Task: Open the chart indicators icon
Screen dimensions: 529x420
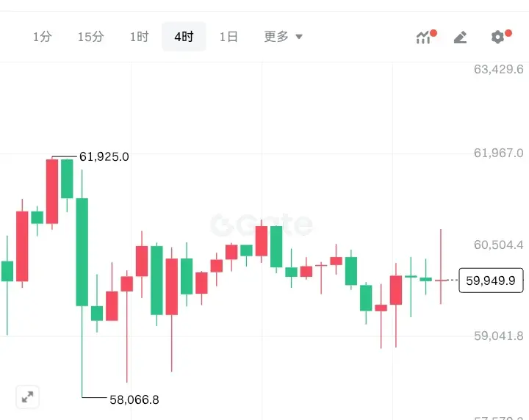Action: tap(424, 37)
